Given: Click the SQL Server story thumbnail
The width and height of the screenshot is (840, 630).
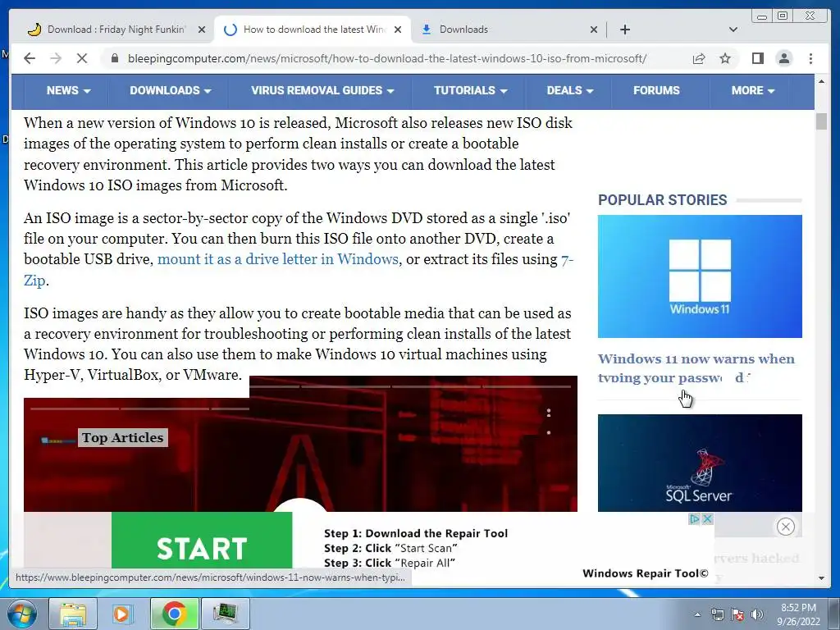Looking at the screenshot, I should (700, 463).
